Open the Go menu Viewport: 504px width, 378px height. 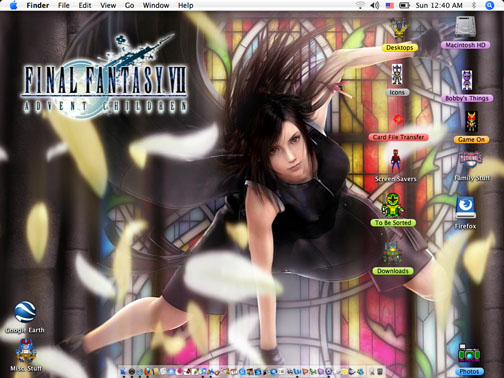click(129, 5)
